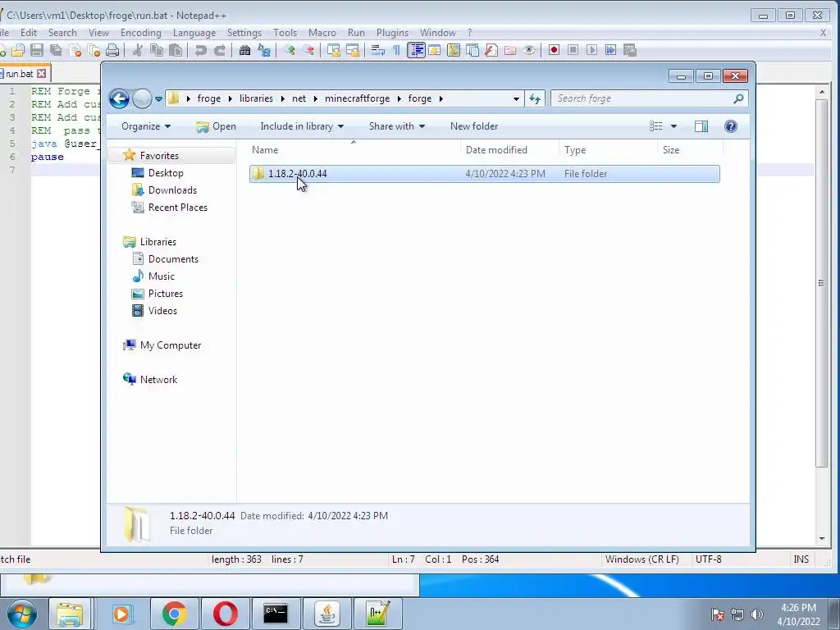Click Open button in Explorer toolbar

(217, 126)
